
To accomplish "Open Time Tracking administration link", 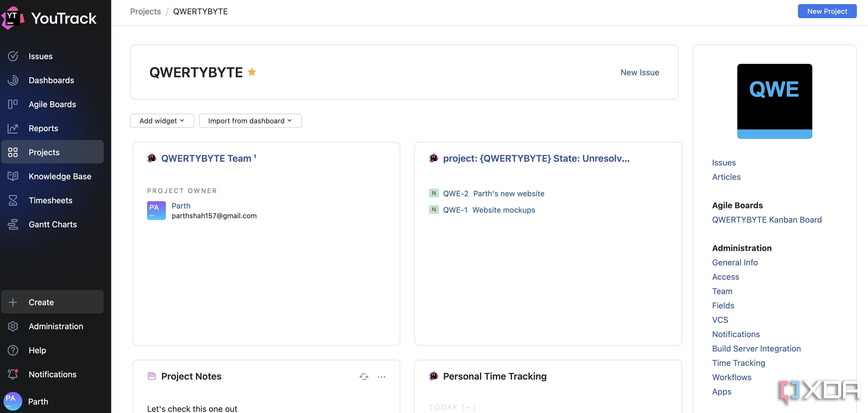I will coord(738,363).
